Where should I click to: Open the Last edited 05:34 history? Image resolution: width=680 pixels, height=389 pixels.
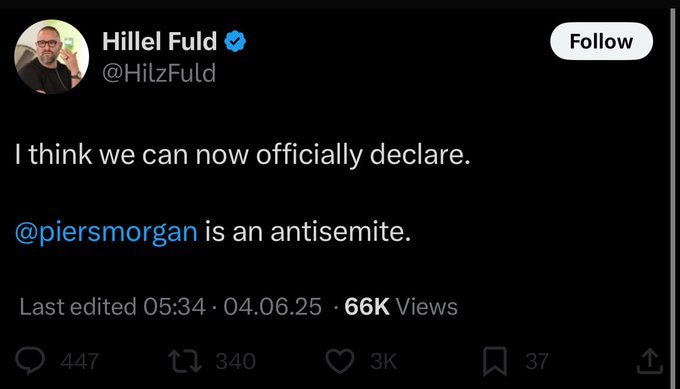[112, 307]
